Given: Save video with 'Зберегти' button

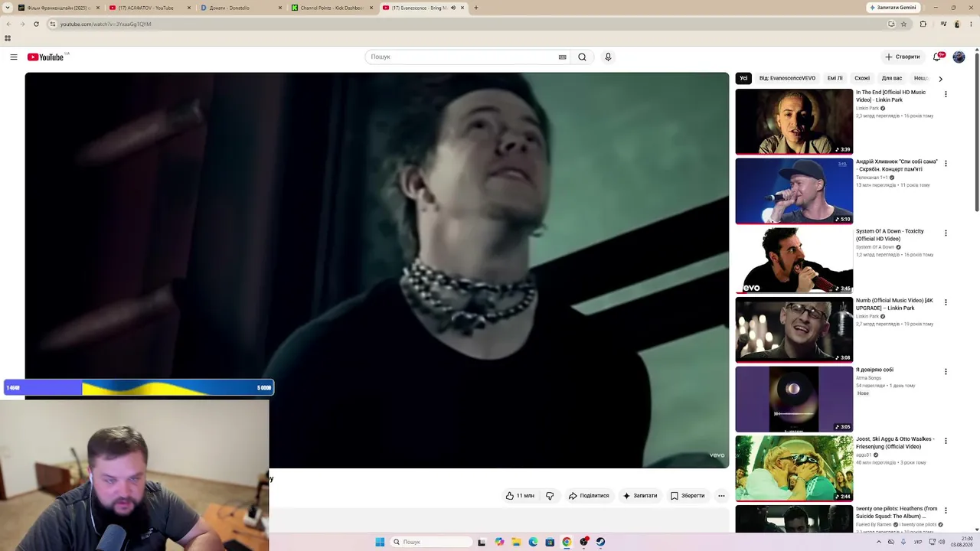Looking at the screenshot, I should coord(688,496).
